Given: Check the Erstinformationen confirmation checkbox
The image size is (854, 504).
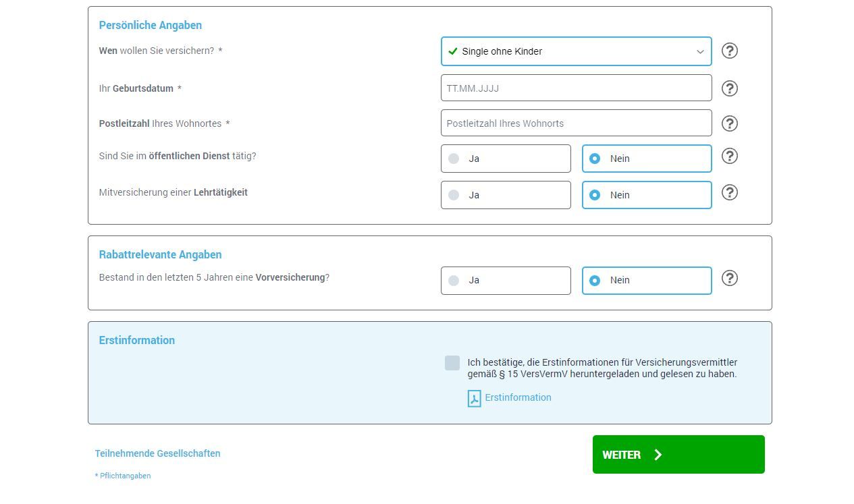Looking at the screenshot, I should point(452,363).
